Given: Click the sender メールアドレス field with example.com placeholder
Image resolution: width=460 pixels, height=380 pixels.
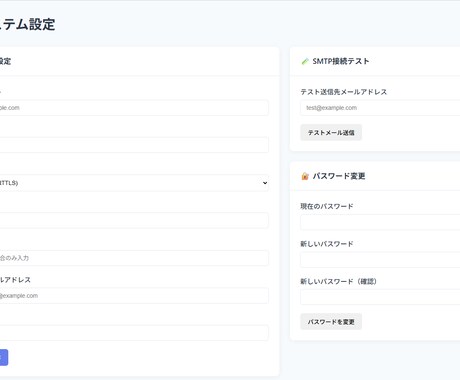Looking at the screenshot, I should pos(134,296).
